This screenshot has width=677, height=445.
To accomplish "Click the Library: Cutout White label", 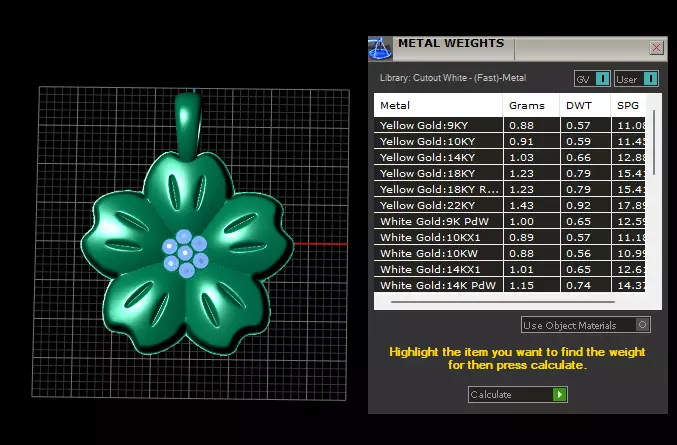I will [452, 78].
